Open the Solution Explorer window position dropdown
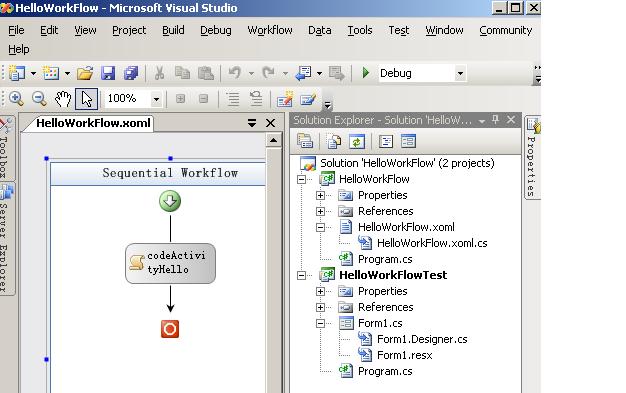This screenshot has height=393, width=626. click(482, 121)
